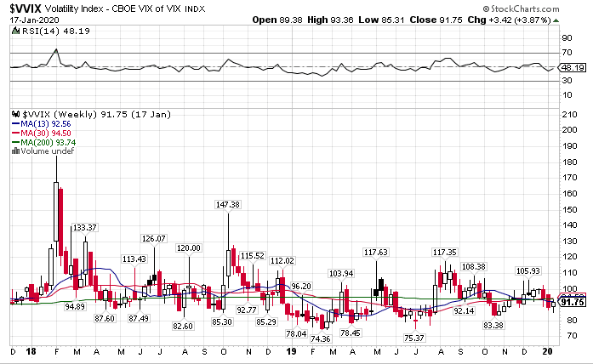Click the 92.77 low label
Viewport: 593px width, 364px height.
click(x=247, y=310)
